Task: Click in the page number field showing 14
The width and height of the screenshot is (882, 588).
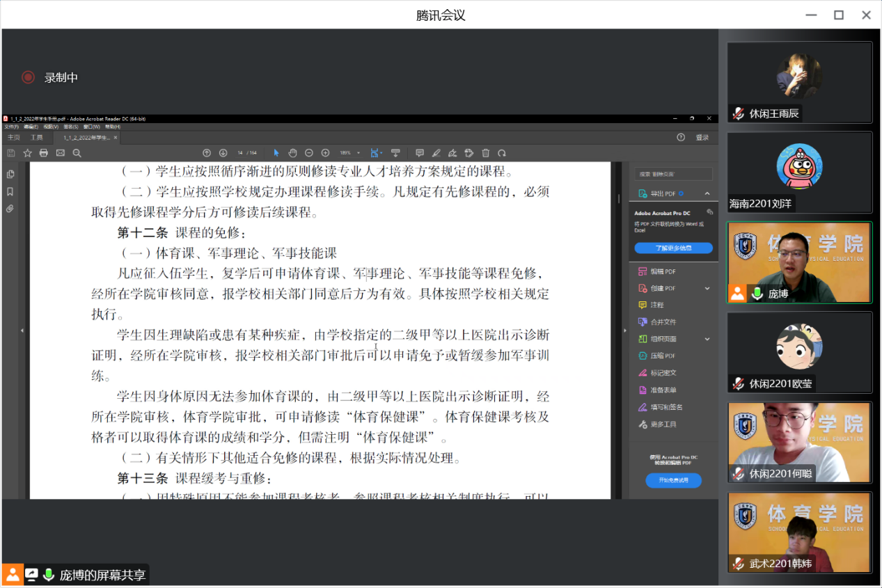Action: (241, 152)
